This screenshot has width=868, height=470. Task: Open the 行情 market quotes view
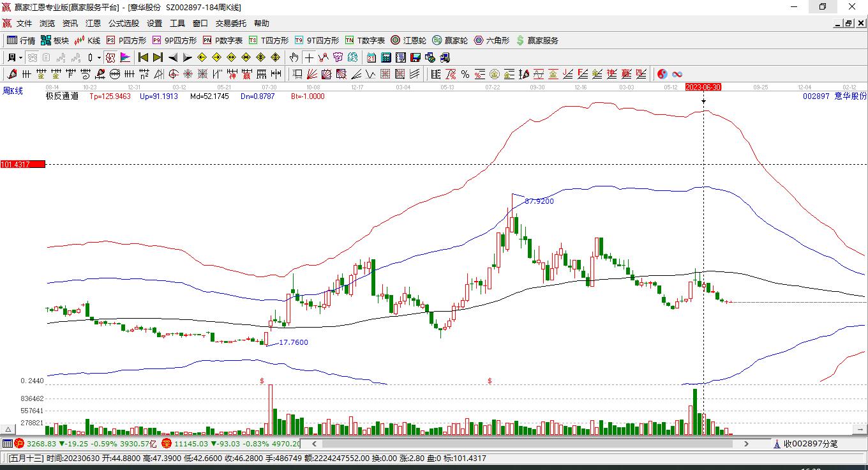click(21, 40)
